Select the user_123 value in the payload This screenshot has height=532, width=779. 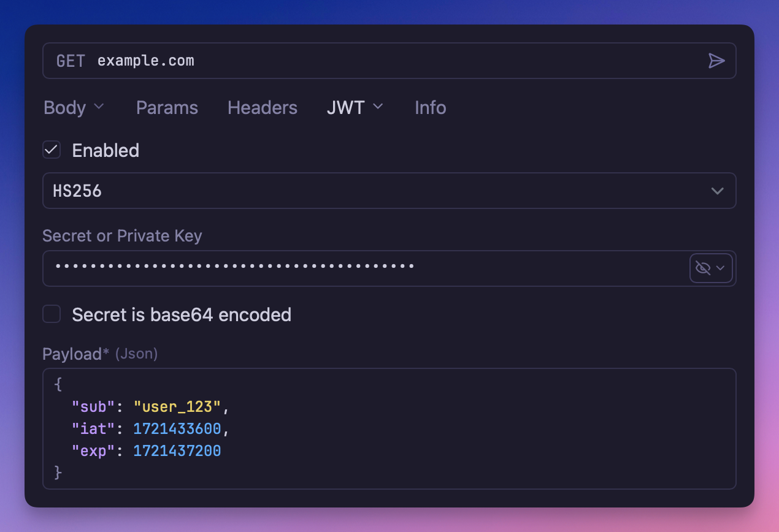coord(178,406)
